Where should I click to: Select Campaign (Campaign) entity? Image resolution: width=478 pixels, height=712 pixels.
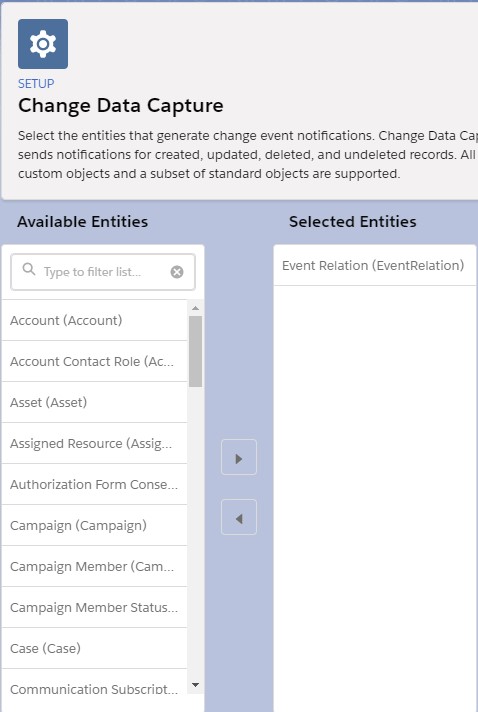(x=94, y=525)
